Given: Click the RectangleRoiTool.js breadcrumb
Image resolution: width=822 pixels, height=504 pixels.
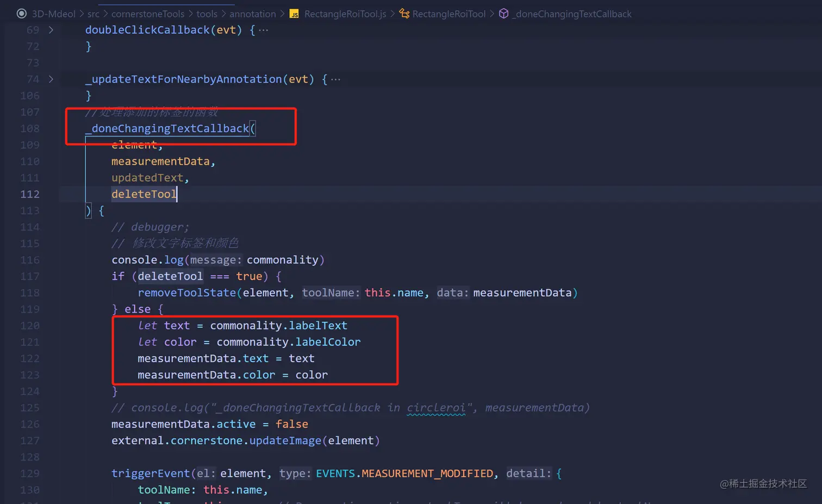Looking at the screenshot, I should [344, 14].
